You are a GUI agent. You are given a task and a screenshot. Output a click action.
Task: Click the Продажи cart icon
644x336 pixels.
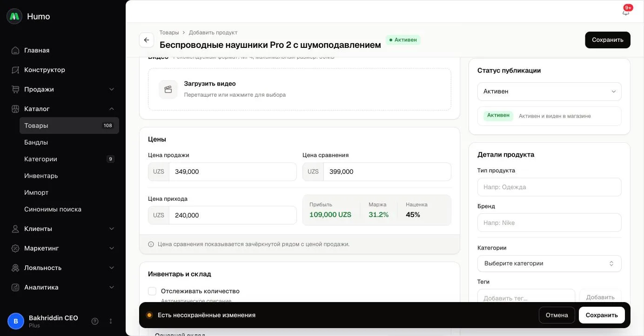click(15, 89)
